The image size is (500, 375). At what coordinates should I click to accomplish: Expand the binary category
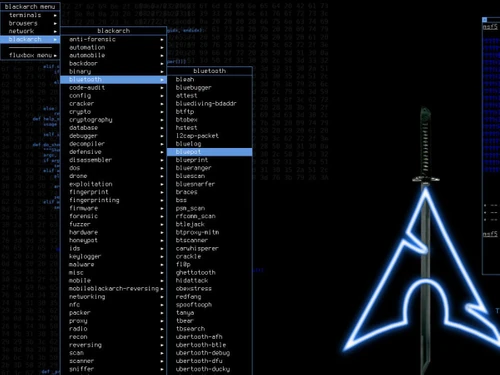[113, 71]
